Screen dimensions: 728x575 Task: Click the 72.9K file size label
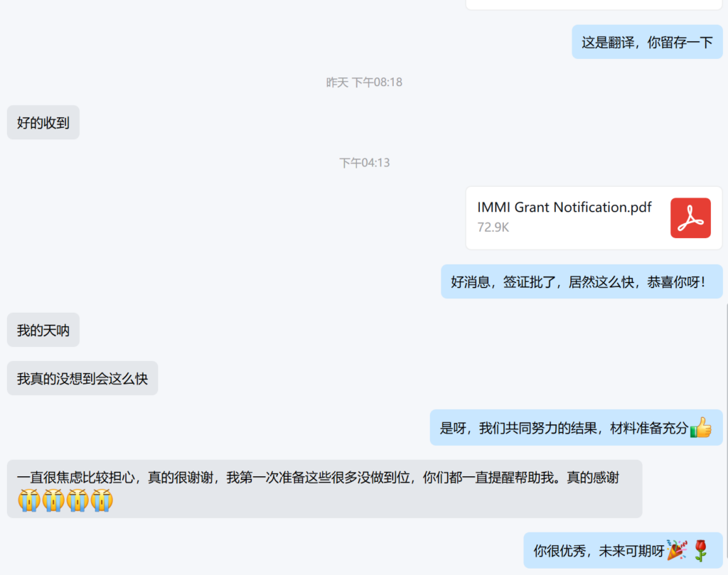(x=493, y=227)
